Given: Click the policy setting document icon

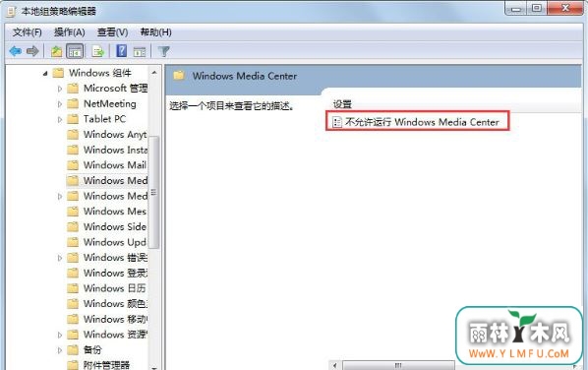Looking at the screenshot, I should [336, 122].
